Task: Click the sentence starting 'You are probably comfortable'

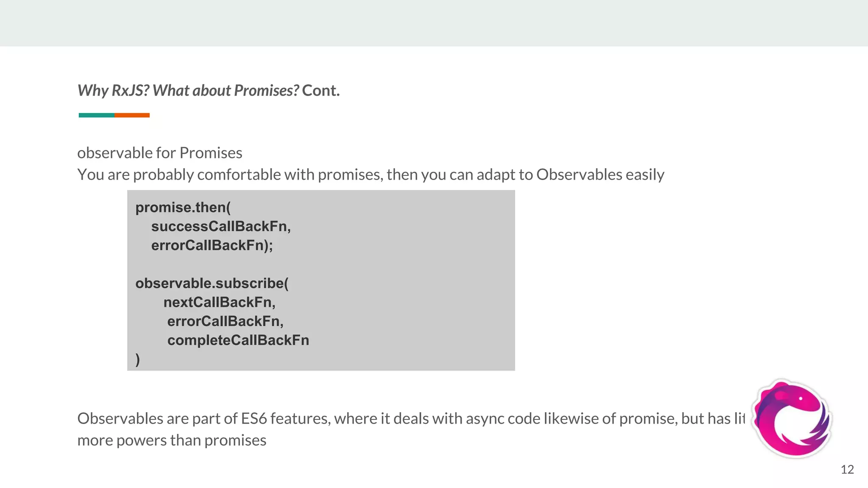Action: tap(370, 175)
